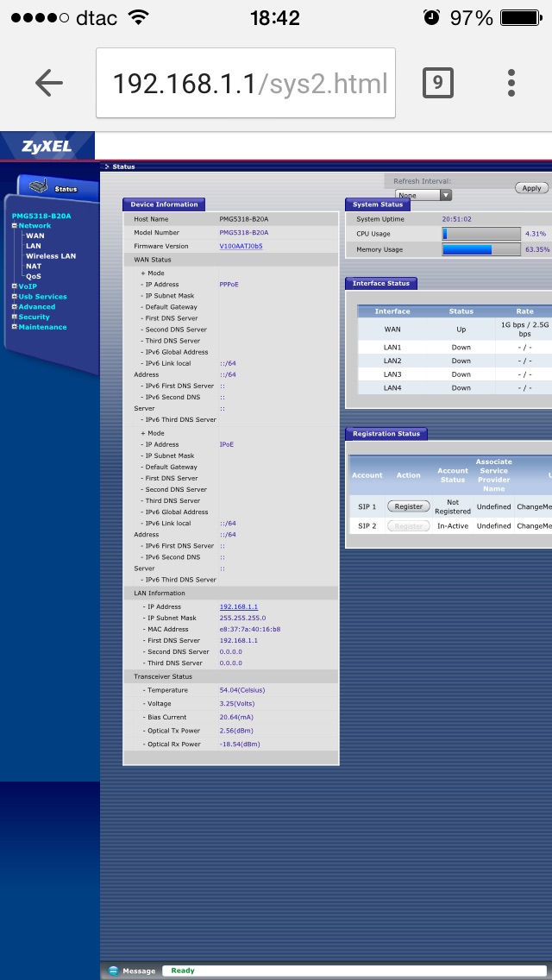Open the Refresh Interval dropdown

[422, 196]
